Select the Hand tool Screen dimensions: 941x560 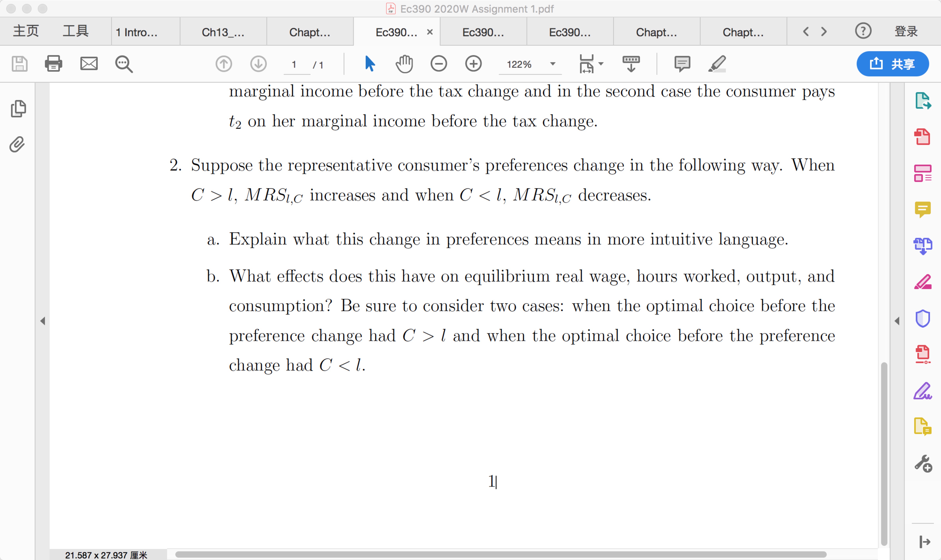pyautogui.click(x=404, y=64)
